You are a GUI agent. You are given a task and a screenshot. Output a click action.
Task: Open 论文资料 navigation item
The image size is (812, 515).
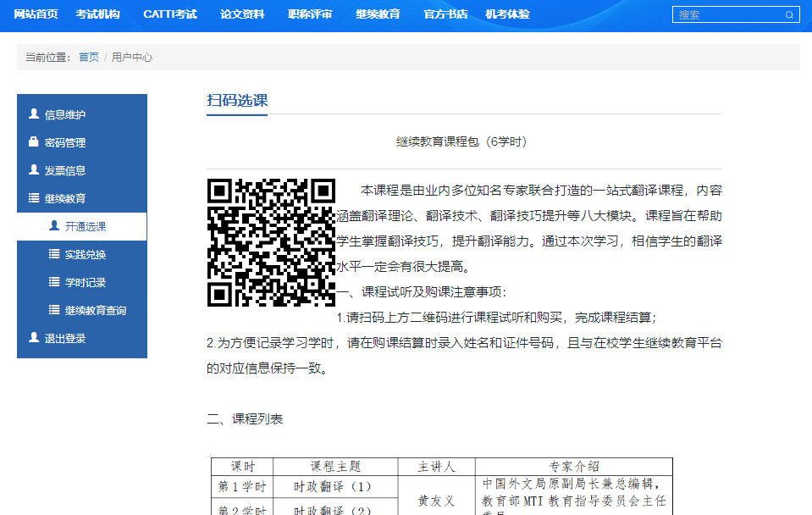click(242, 14)
